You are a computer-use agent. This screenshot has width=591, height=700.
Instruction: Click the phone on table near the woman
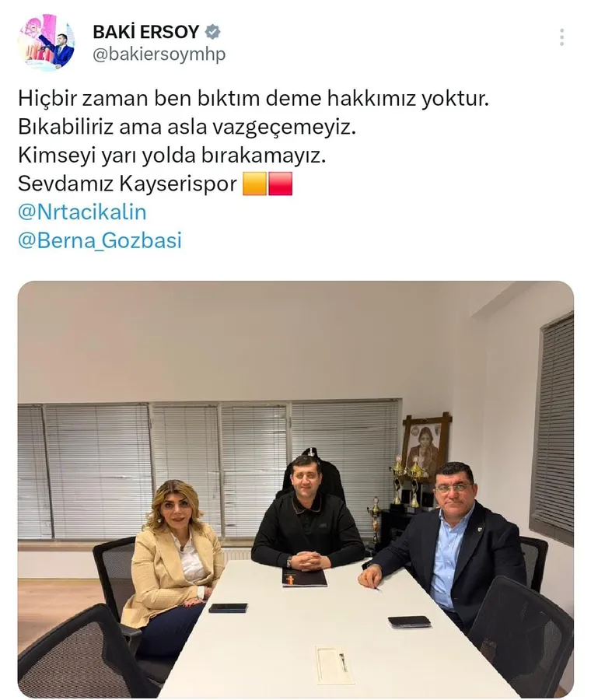[x=228, y=608]
